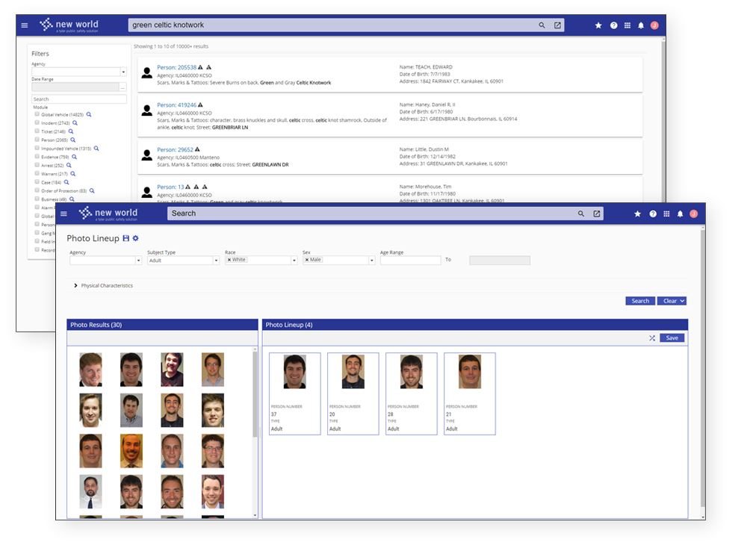Open search in new window icon
Viewport: 747px width, 560px height.
coord(596,214)
